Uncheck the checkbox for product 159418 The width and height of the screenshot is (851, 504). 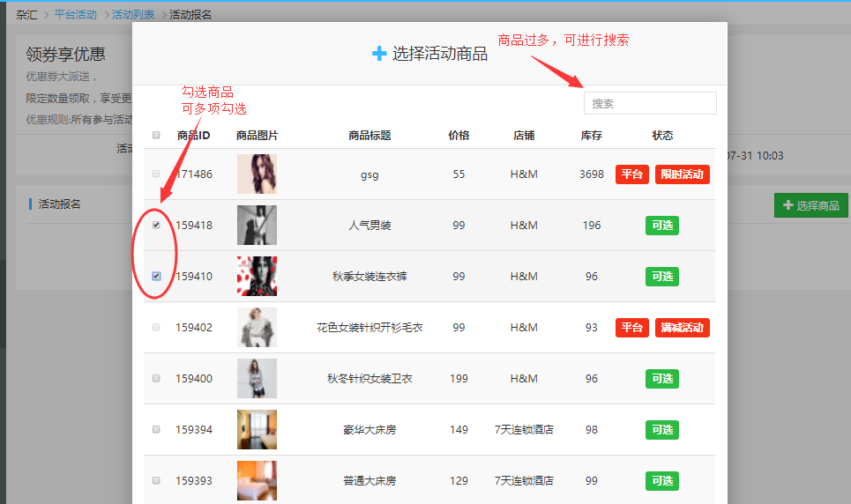point(156,225)
